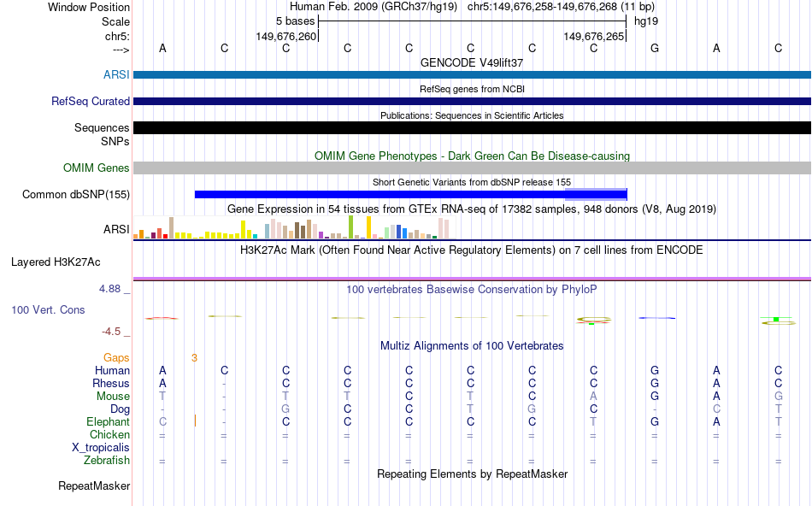
Task: Click the ---> strand arrow label
Action: click(x=121, y=50)
